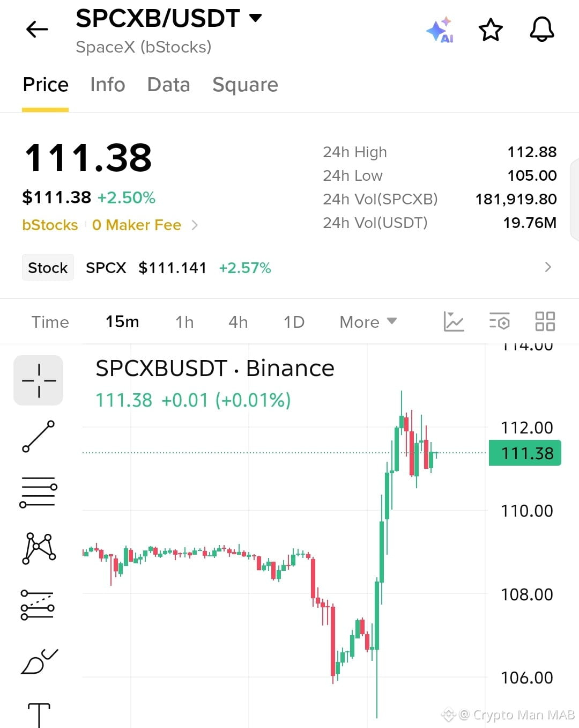Set a price alert with bell icon
579x728 pixels.
tap(542, 29)
